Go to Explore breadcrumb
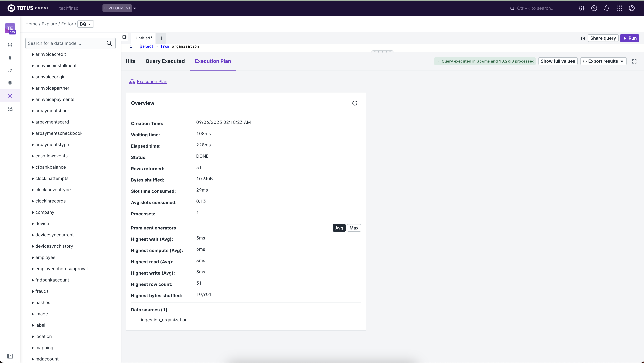The height and width of the screenshot is (363, 644). click(x=49, y=24)
